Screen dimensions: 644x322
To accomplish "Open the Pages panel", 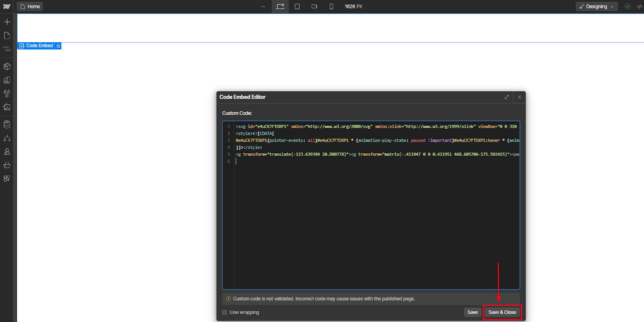I will click(7, 35).
